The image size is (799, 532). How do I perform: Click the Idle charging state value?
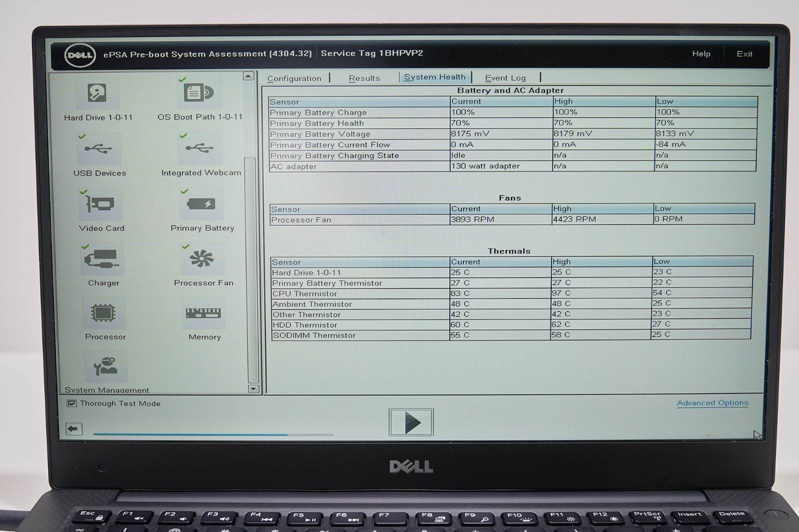(458, 155)
